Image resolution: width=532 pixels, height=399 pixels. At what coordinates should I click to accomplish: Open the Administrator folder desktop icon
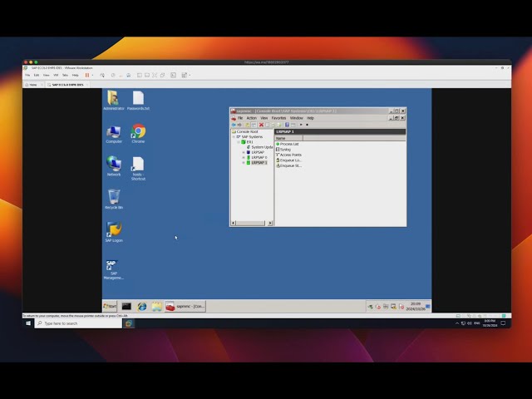pos(114,100)
